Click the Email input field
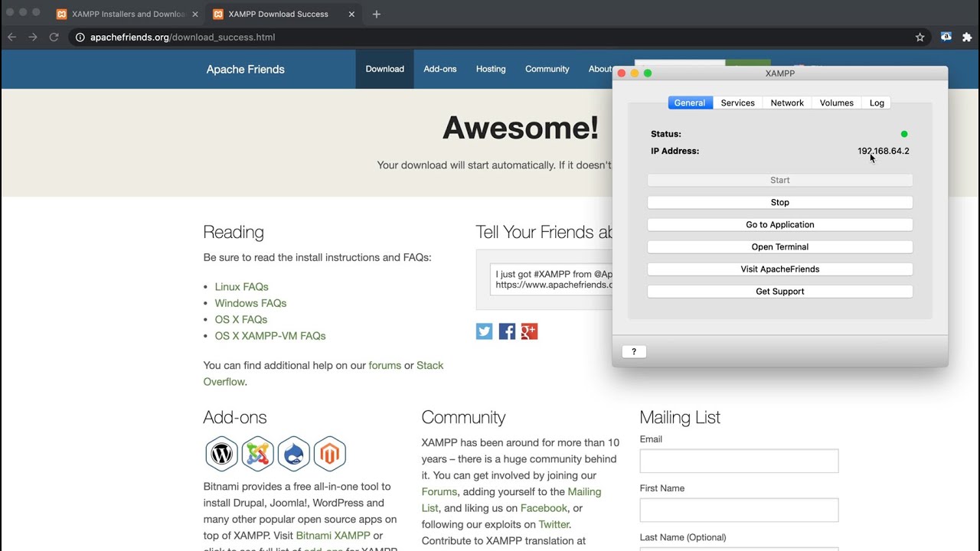 (x=739, y=461)
